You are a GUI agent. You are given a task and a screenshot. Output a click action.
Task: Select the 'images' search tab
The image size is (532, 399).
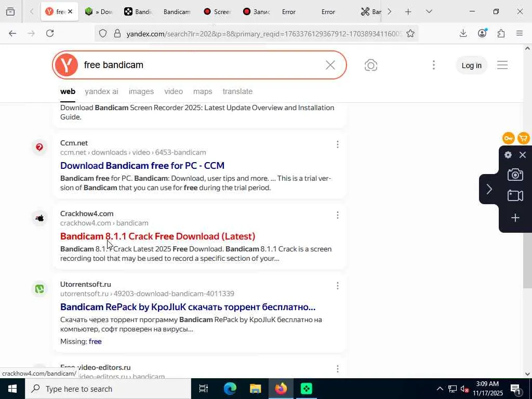(141, 91)
